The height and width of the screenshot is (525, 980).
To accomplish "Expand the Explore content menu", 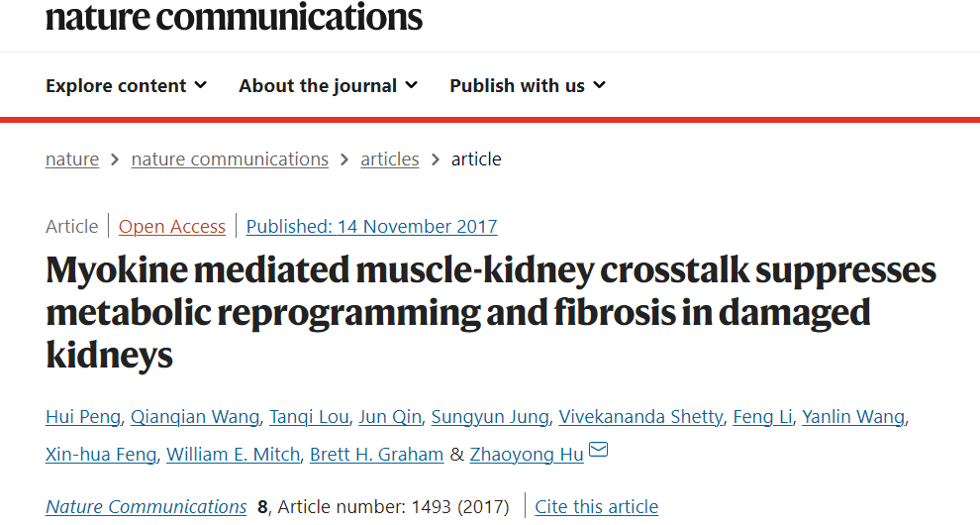I will pos(126,86).
